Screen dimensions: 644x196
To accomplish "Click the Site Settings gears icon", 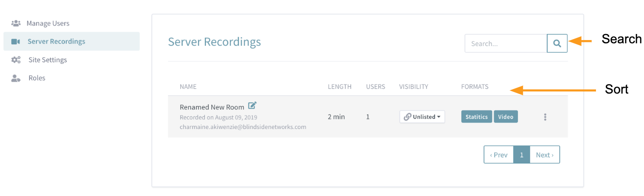I will pos(16,60).
